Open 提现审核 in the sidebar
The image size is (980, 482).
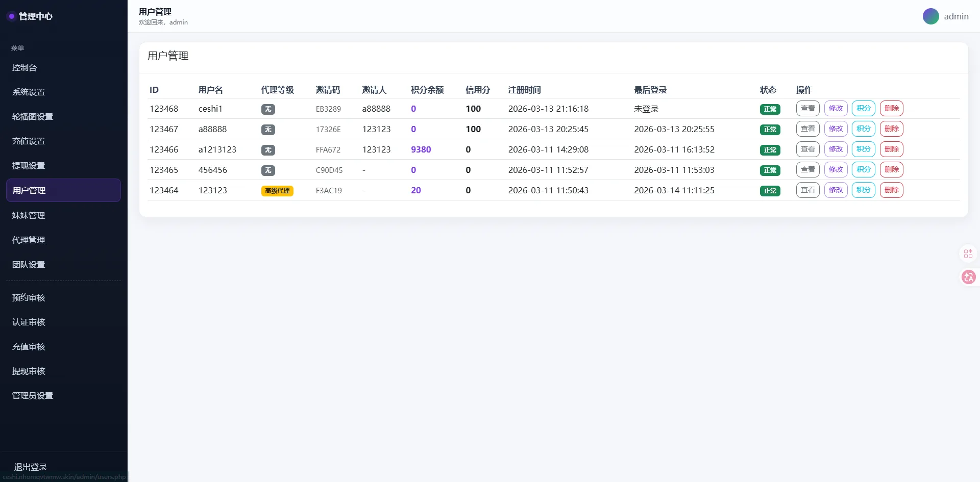(x=29, y=371)
